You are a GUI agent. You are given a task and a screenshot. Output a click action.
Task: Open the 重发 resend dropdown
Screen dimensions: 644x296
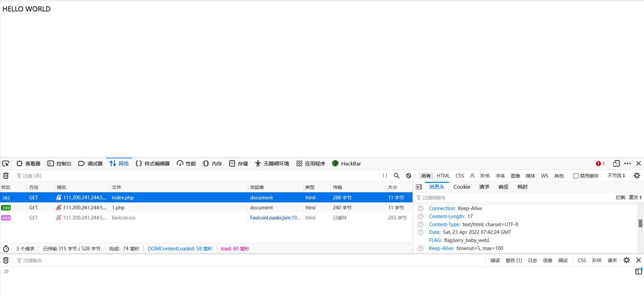tap(635, 197)
